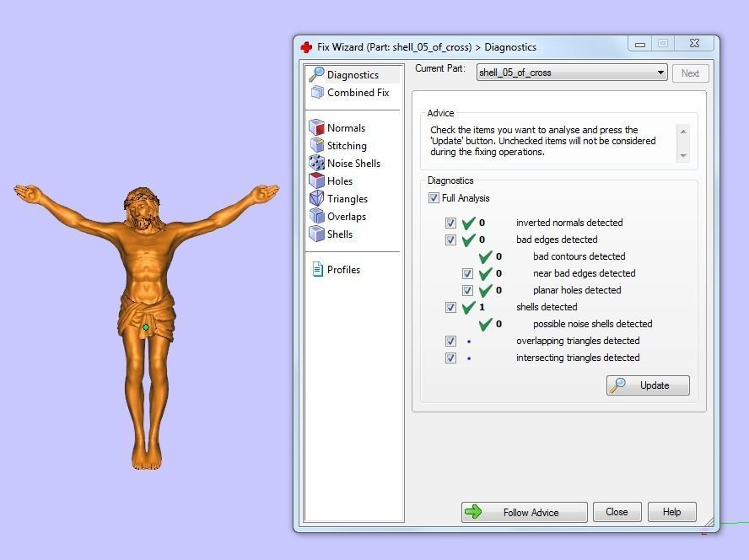Viewport: 749px width, 560px height.
Task: Click green checkmark beside bad contours detected
Action: click(485, 256)
